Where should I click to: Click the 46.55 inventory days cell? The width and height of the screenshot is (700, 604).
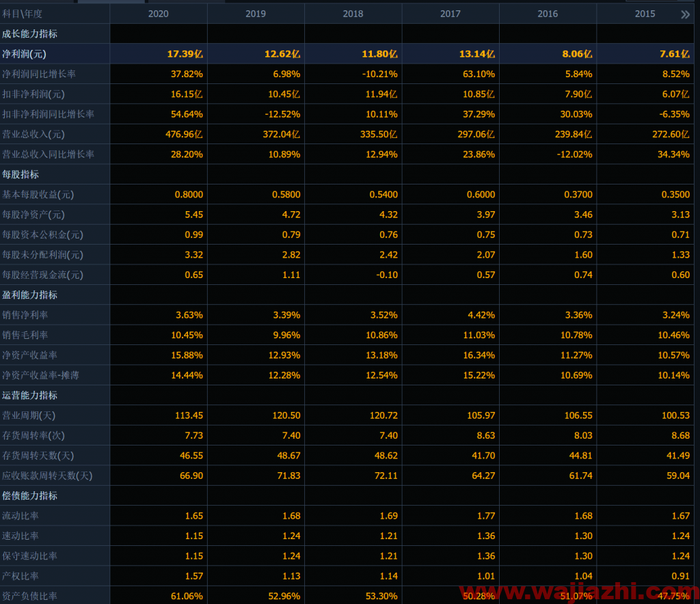coord(191,456)
